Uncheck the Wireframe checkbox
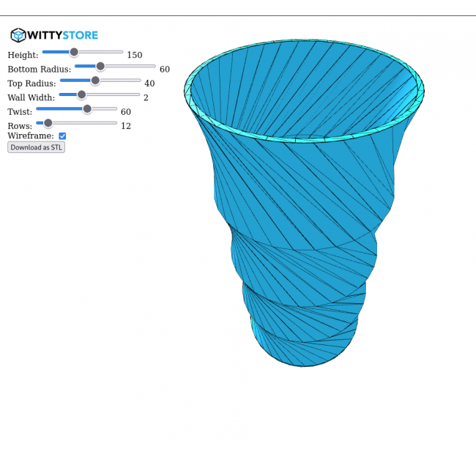 point(62,136)
